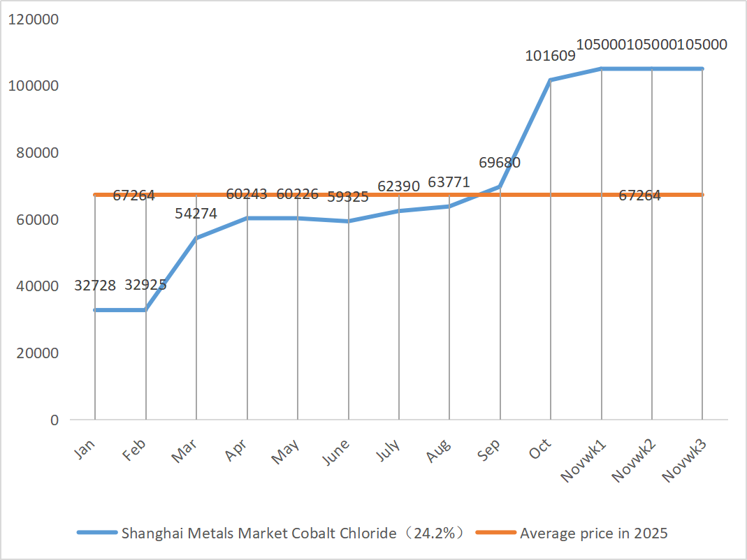
Task: Select the Sep x-axis label
Action: (x=490, y=450)
